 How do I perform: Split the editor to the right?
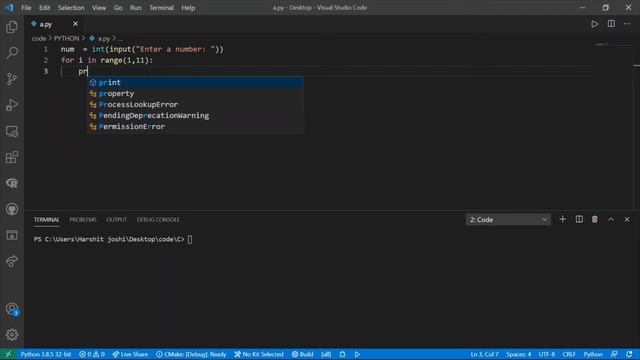(x=611, y=24)
